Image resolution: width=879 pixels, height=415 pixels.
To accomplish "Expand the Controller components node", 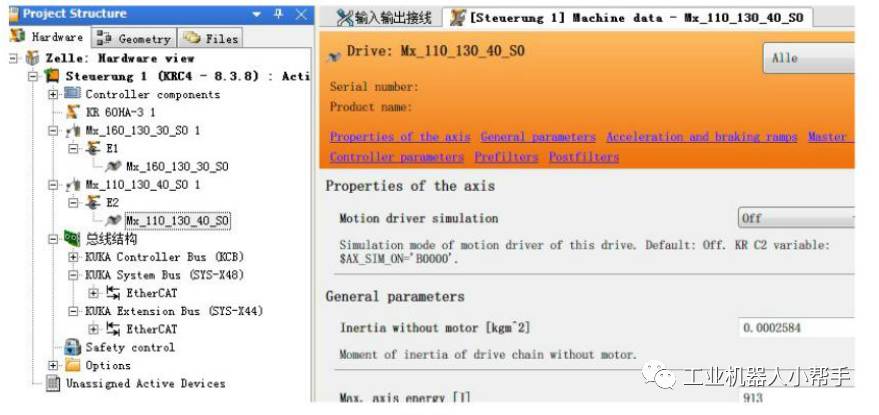I will tap(54, 94).
